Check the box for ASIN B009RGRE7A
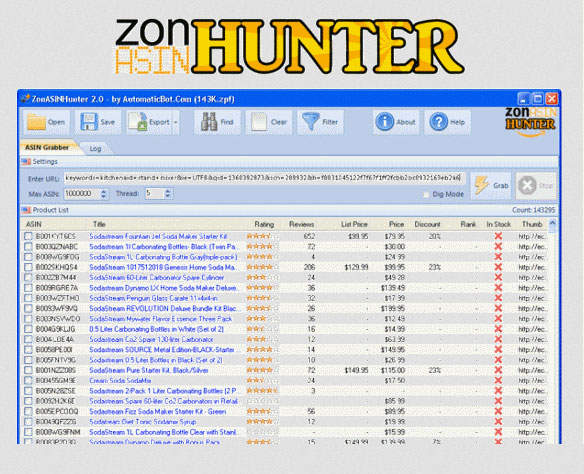This screenshot has width=584, height=474. click(x=28, y=288)
